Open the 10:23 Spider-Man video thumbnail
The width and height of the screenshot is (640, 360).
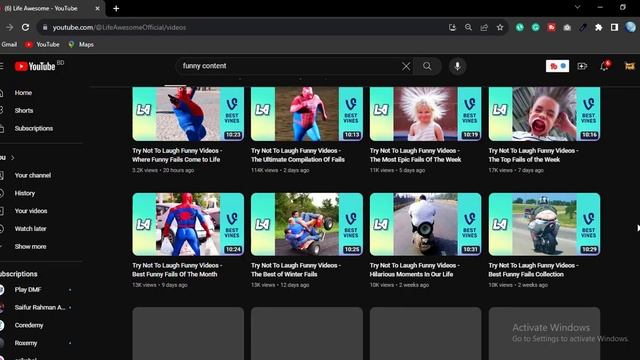coord(188,114)
